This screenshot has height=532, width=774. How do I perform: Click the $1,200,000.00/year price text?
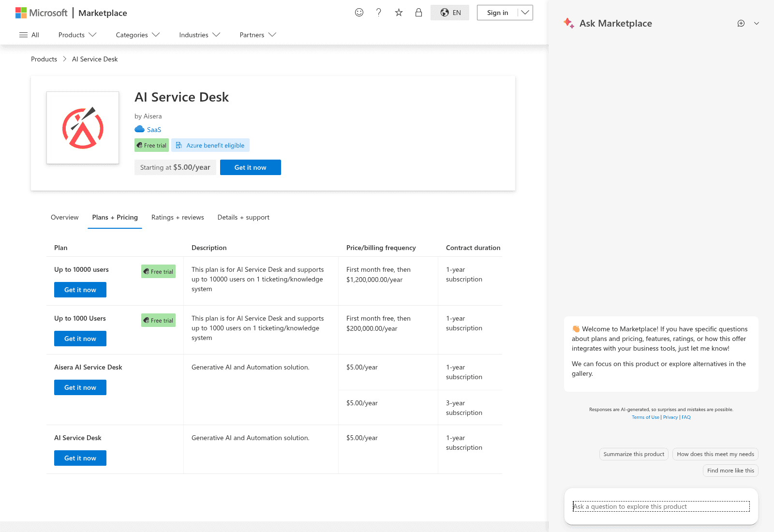point(374,280)
